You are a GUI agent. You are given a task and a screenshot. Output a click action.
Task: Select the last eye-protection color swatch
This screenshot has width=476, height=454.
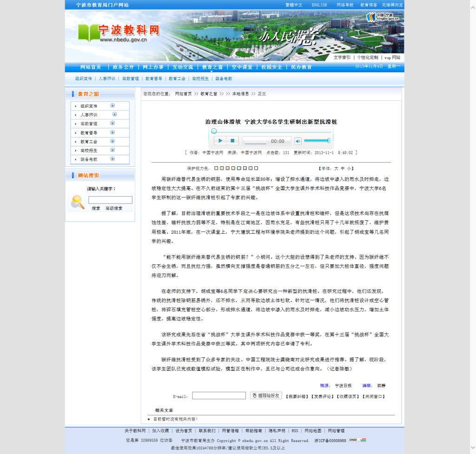click(256, 168)
